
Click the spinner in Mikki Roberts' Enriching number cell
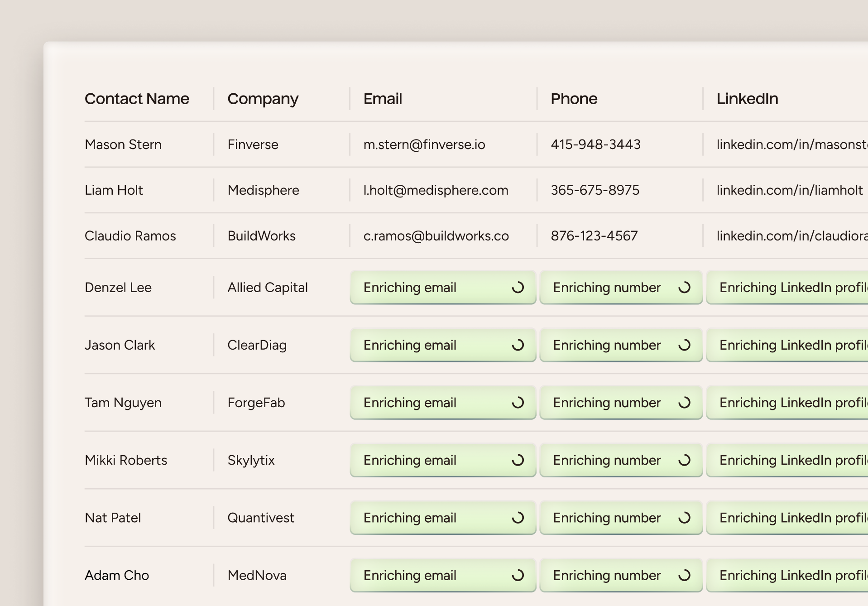coord(685,460)
